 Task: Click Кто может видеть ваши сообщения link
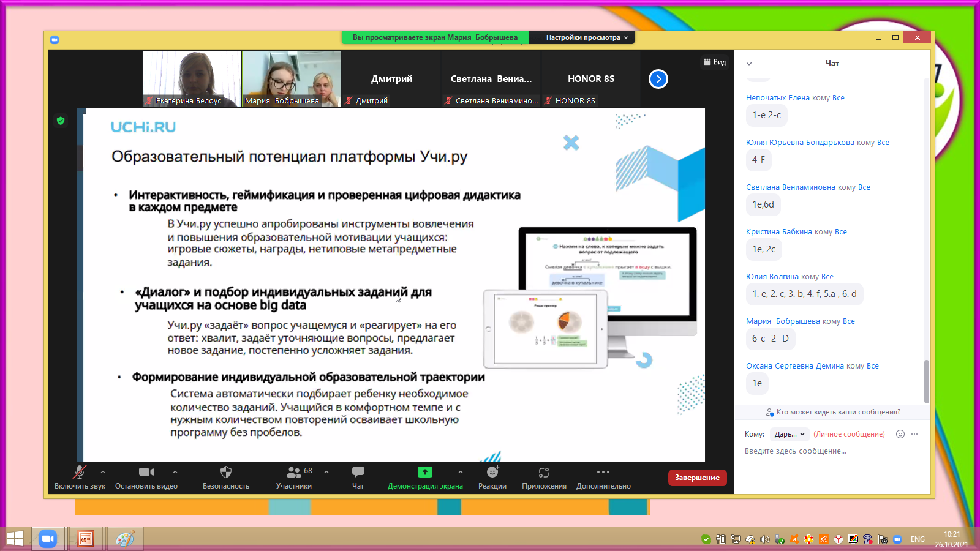tap(834, 412)
